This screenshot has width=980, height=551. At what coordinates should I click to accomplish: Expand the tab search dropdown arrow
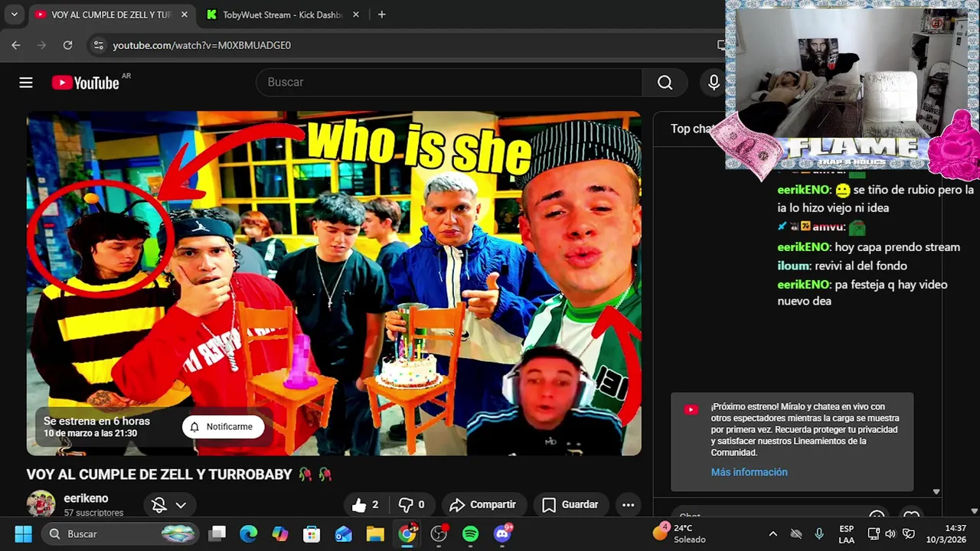pyautogui.click(x=14, y=15)
